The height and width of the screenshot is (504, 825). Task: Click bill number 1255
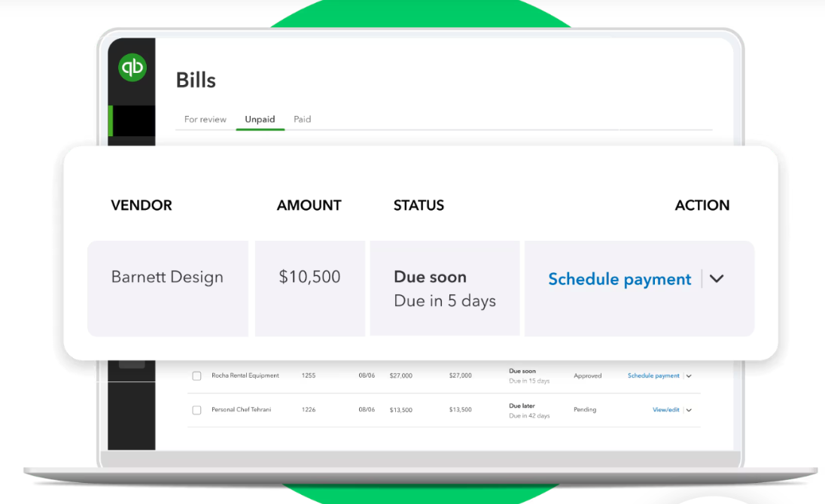coord(309,375)
